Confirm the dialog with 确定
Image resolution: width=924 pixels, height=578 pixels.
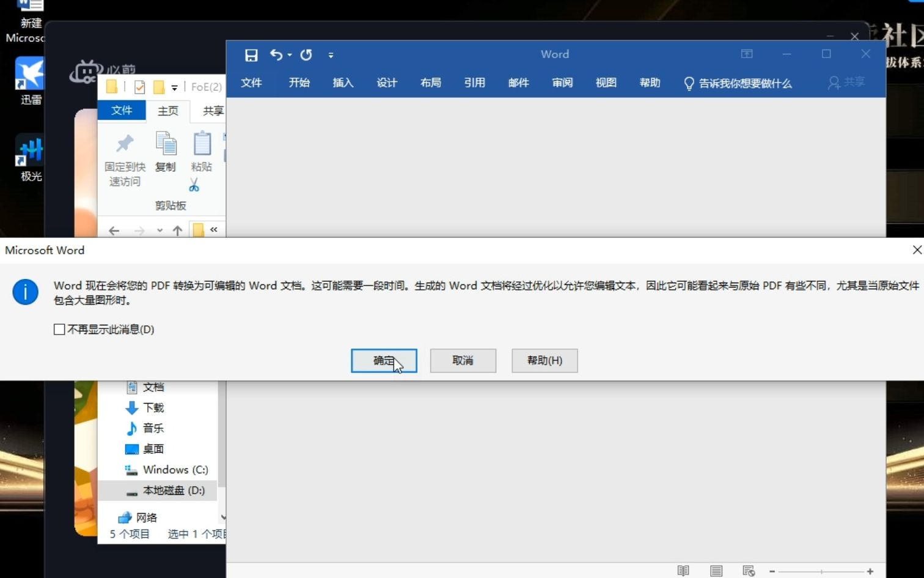(x=384, y=361)
